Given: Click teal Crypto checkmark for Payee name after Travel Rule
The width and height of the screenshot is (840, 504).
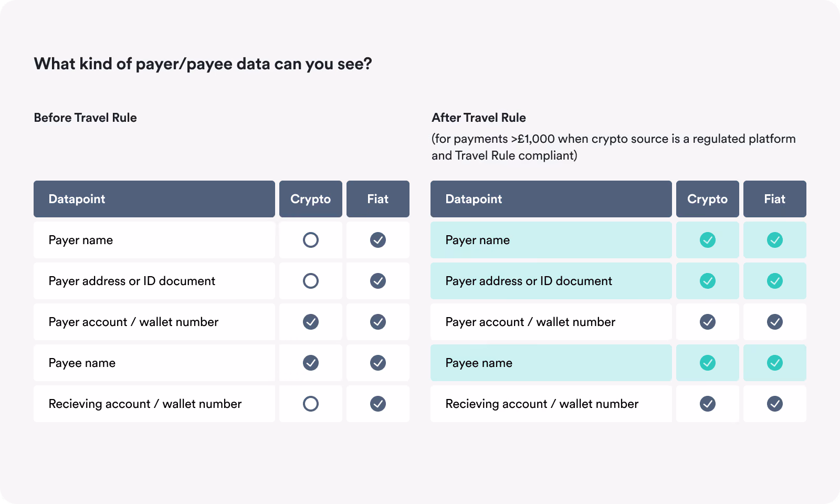Looking at the screenshot, I should pos(708,363).
